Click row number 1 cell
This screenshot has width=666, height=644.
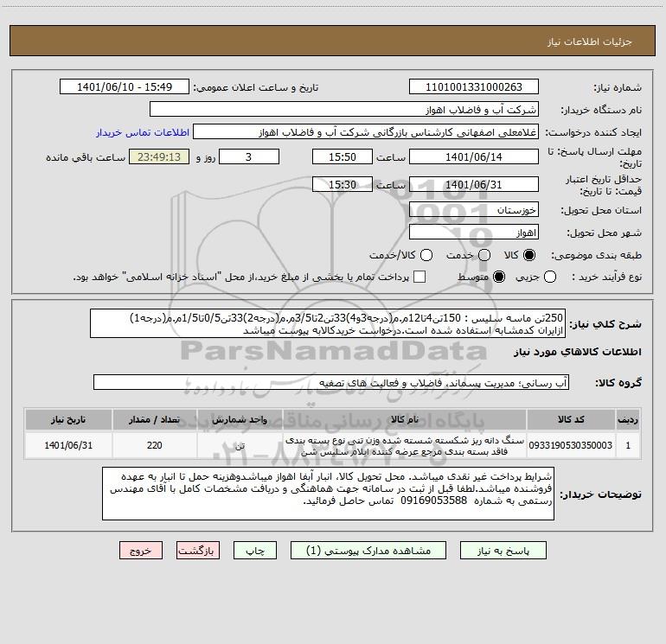pyautogui.click(x=628, y=445)
